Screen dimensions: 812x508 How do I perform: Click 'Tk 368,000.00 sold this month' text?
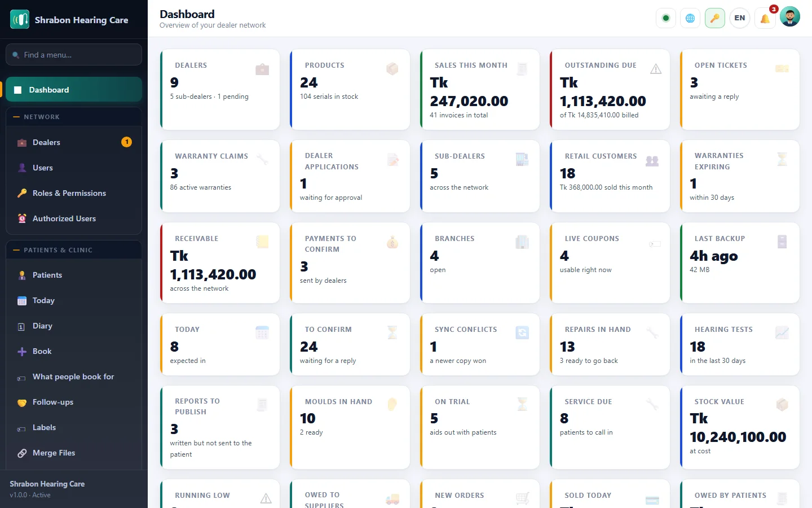tap(606, 187)
